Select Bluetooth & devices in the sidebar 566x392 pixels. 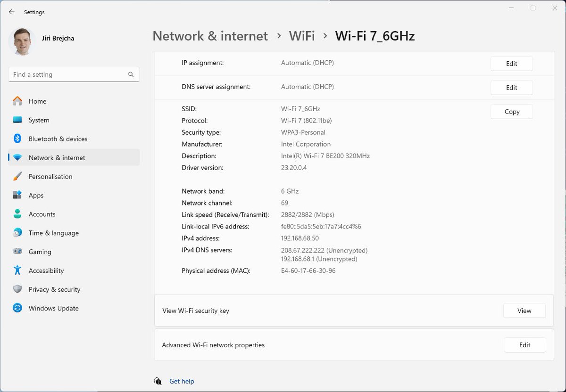pos(58,139)
